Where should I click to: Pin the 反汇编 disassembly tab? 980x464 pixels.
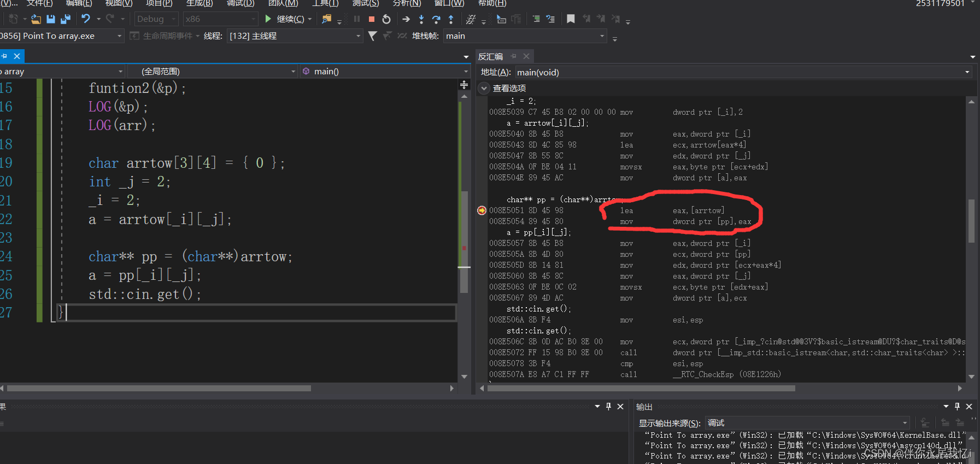pos(513,56)
